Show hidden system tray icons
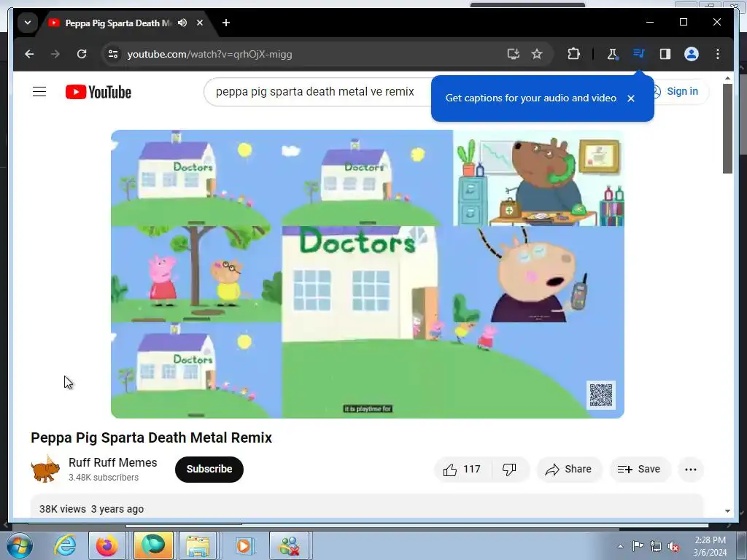Screen dimensions: 747x560 (620, 546)
